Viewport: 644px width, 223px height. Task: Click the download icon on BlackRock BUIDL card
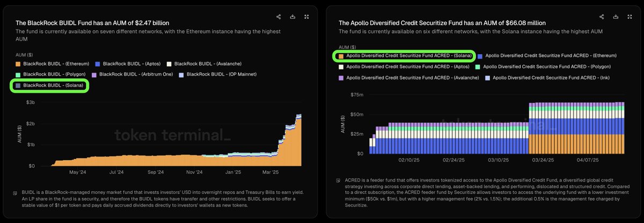[292, 17]
